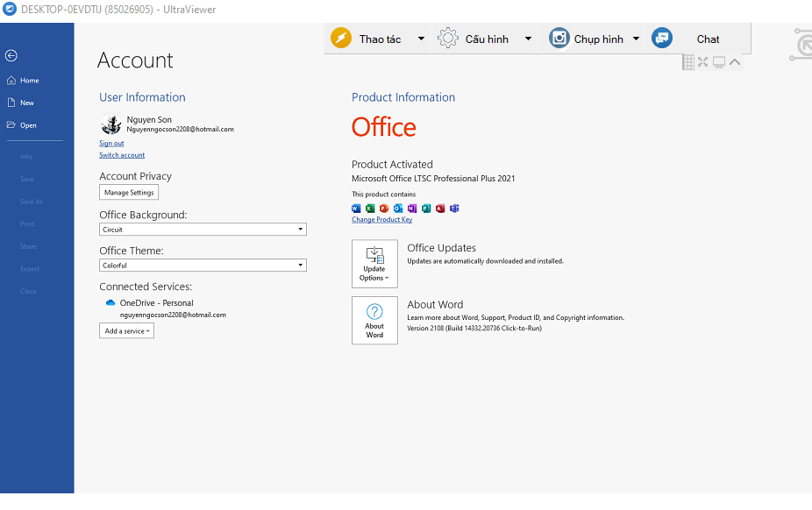
Task: Click the Switch account link
Action: pyautogui.click(x=122, y=155)
